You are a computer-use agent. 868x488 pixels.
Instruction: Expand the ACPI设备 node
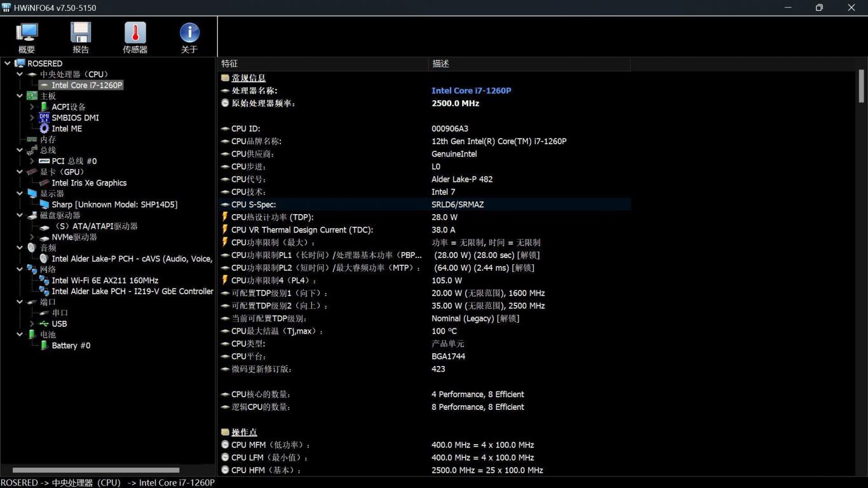click(x=32, y=107)
